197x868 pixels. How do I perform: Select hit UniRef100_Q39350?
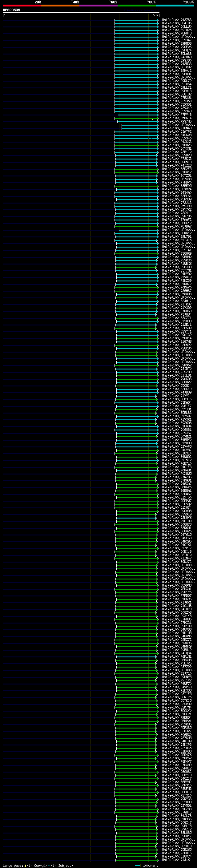pos(177,101)
